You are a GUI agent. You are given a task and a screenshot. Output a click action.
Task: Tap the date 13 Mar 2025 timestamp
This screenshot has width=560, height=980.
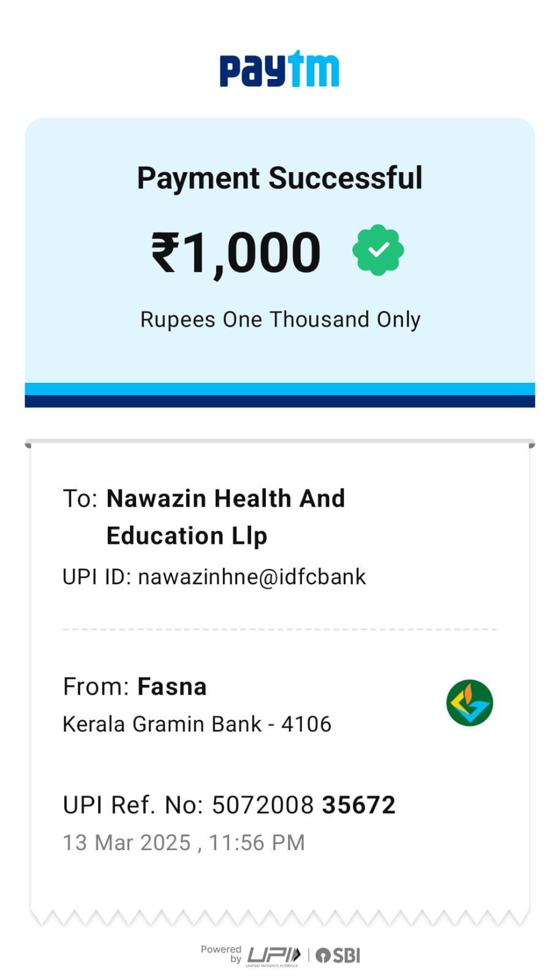pos(184,843)
